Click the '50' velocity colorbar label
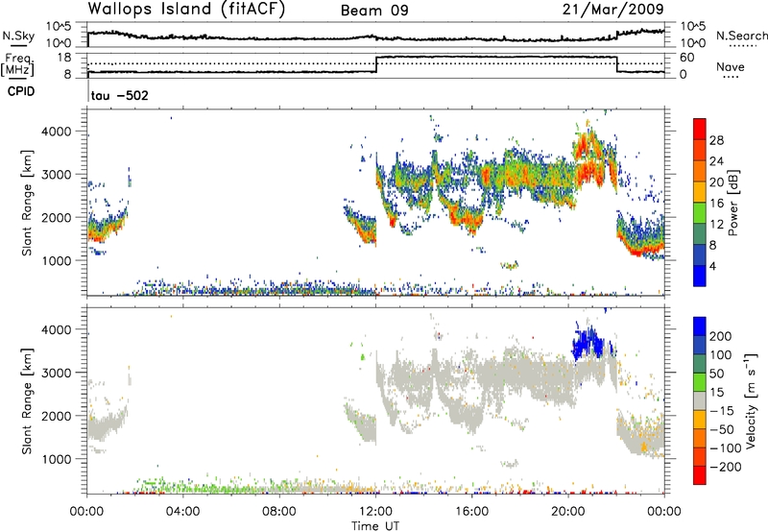This screenshot has height=532, width=768. (x=716, y=374)
